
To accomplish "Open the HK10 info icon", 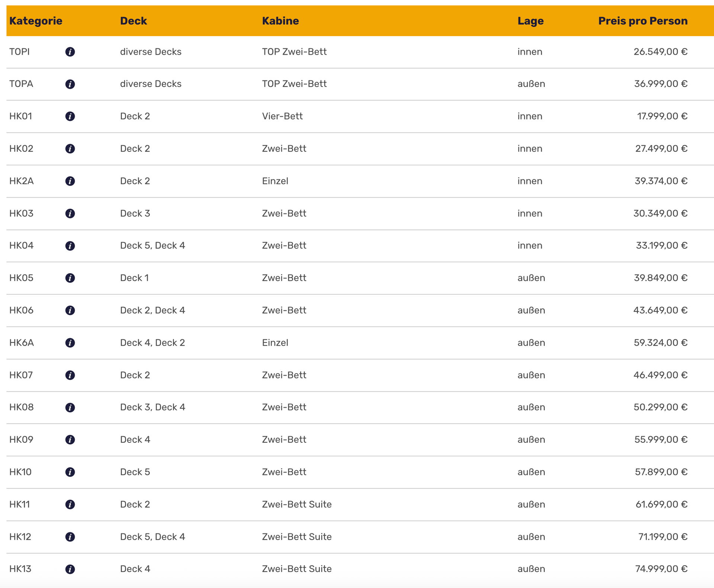I will (70, 472).
